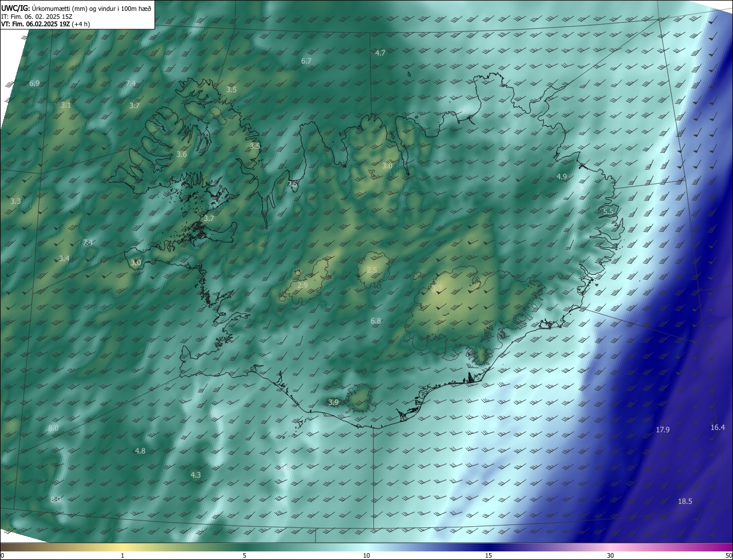Click the 2.5 value label
The width and height of the screenshot is (733, 560).
[x=372, y=270]
